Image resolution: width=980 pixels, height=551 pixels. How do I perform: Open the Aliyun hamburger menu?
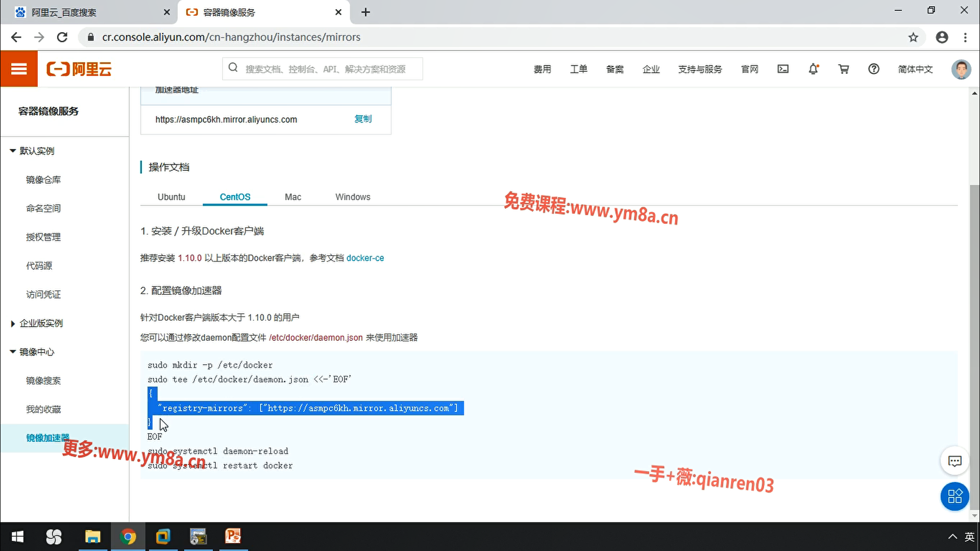pos(19,69)
